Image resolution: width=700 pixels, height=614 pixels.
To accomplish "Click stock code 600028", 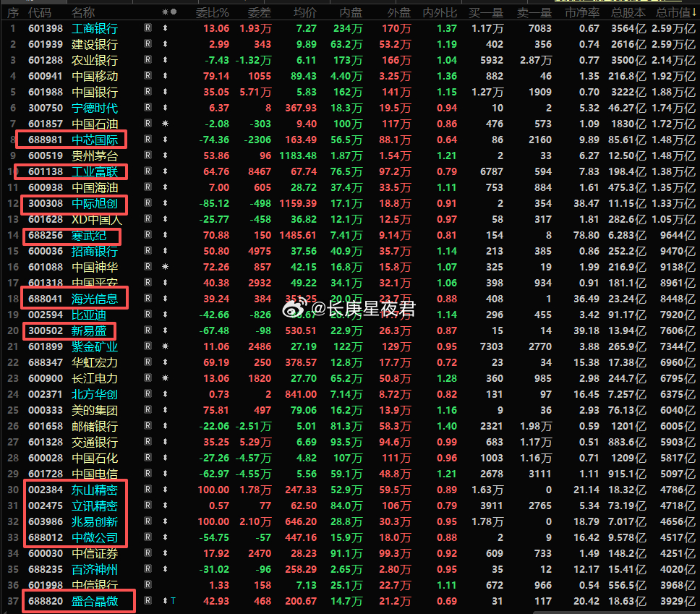I will click(x=46, y=458).
